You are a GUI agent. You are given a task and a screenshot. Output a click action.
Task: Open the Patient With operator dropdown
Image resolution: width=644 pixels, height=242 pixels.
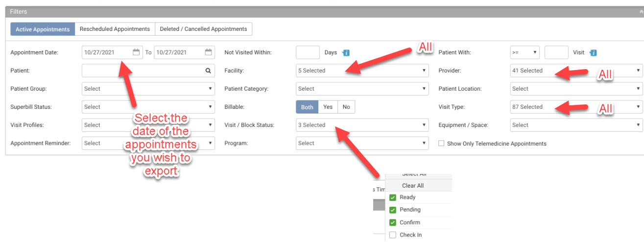[x=525, y=52]
